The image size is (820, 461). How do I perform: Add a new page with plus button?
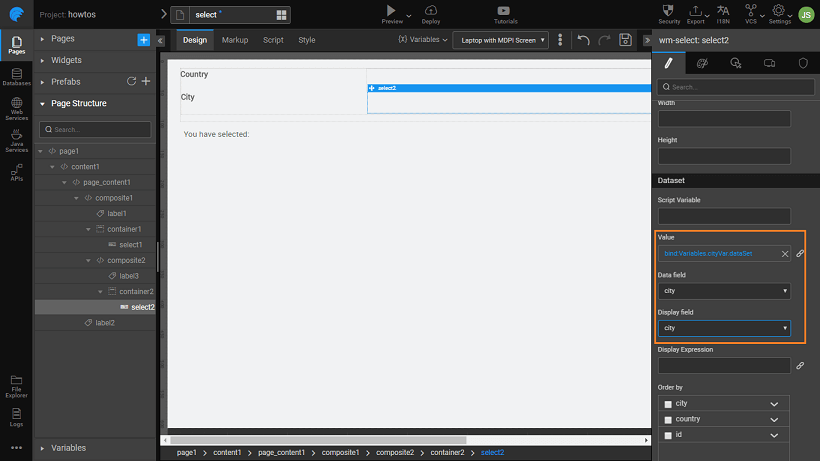pos(144,39)
